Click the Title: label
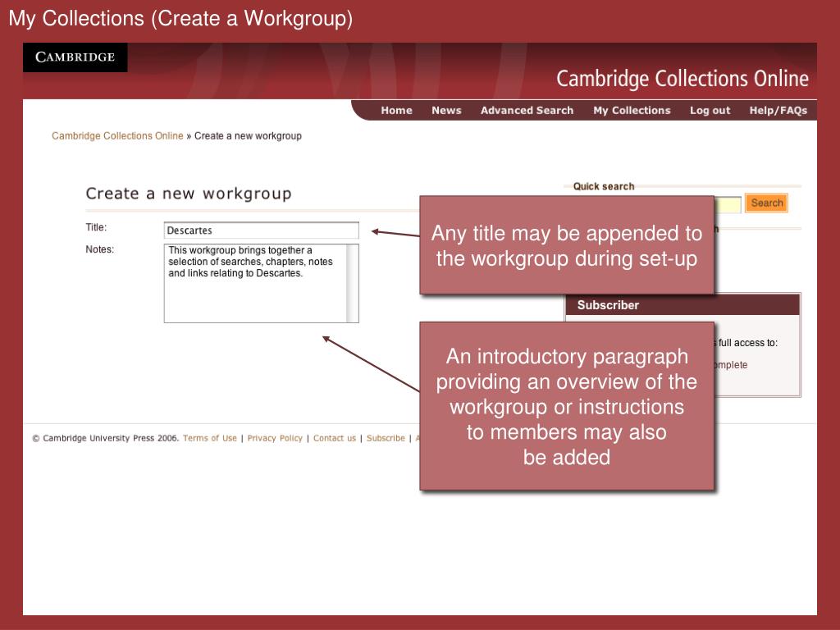840x630 pixels. (x=97, y=227)
